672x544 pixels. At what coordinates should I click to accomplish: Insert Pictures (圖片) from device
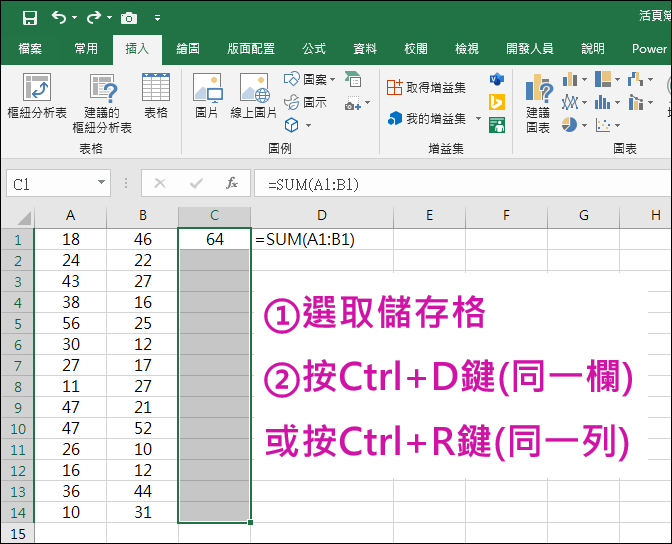(207, 96)
